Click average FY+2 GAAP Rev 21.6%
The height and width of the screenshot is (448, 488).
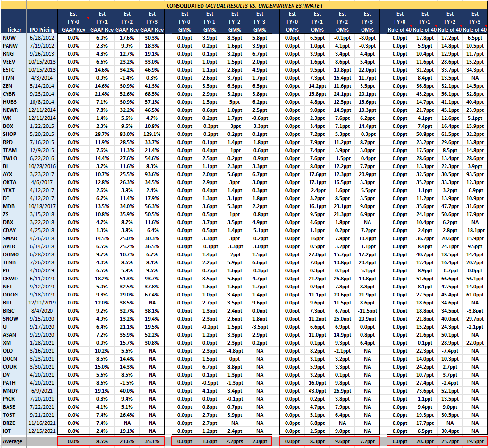point(127,441)
